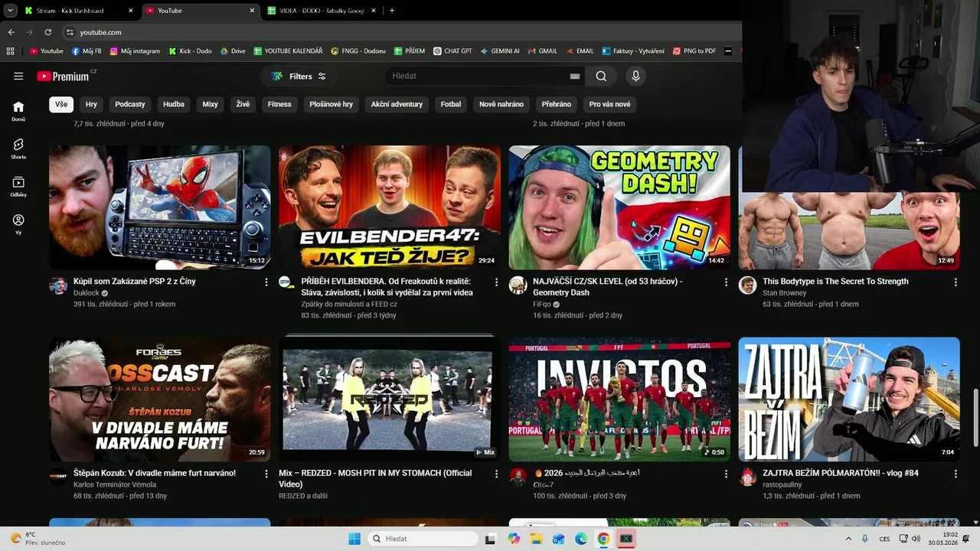Select the Fitness filter chip

coord(279,104)
